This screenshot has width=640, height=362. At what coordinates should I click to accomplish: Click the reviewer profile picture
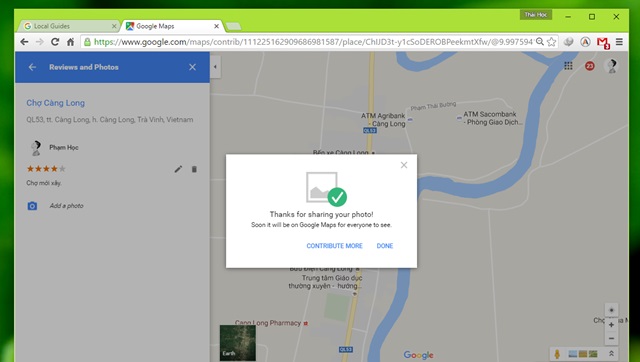36,148
